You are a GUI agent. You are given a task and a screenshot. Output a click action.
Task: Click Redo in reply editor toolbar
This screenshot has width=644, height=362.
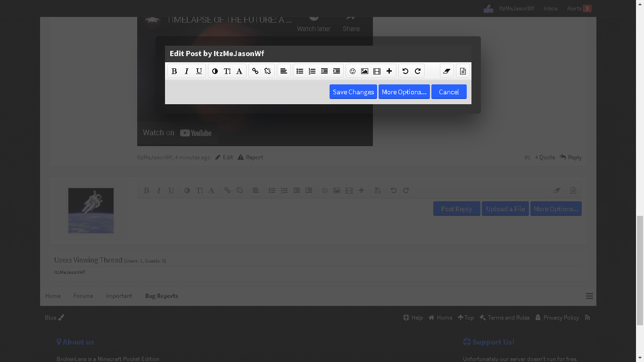tap(406, 190)
